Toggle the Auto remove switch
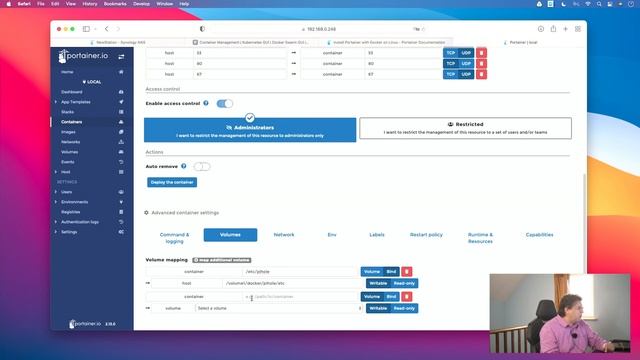The height and width of the screenshot is (360, 640). 202,167
